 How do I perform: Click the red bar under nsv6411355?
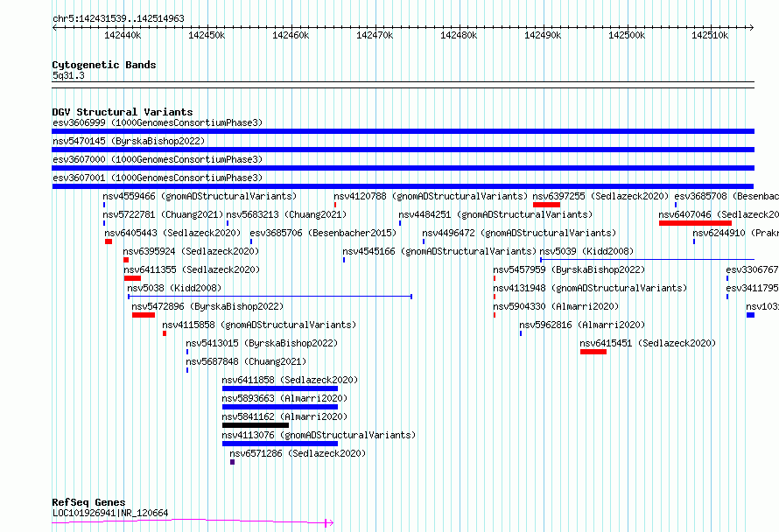click(x=133, y=278)
